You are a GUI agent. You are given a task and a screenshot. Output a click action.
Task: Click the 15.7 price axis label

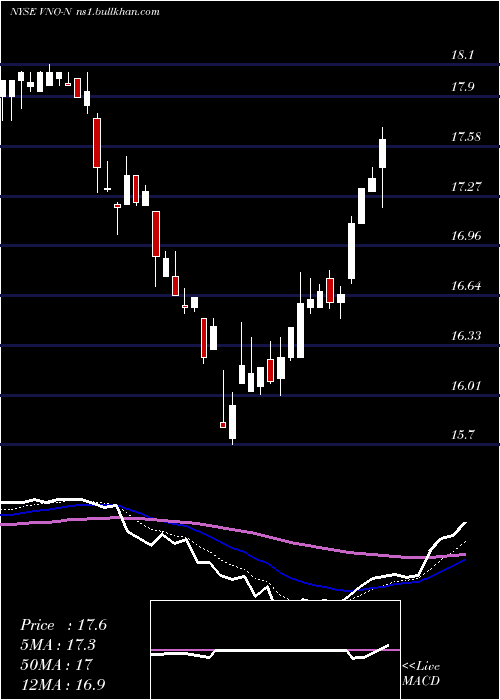(x=462, y=434)
